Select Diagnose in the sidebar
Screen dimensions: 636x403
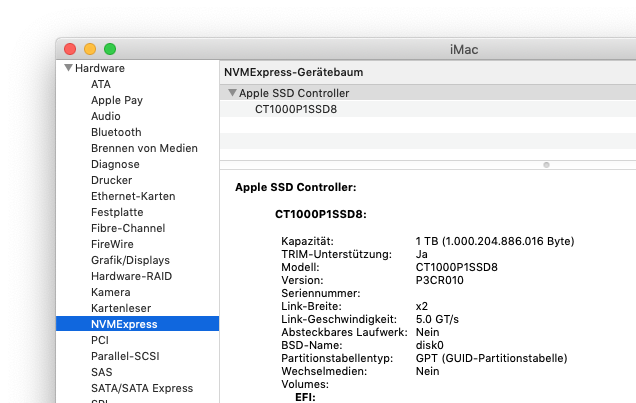click(115, 164)
